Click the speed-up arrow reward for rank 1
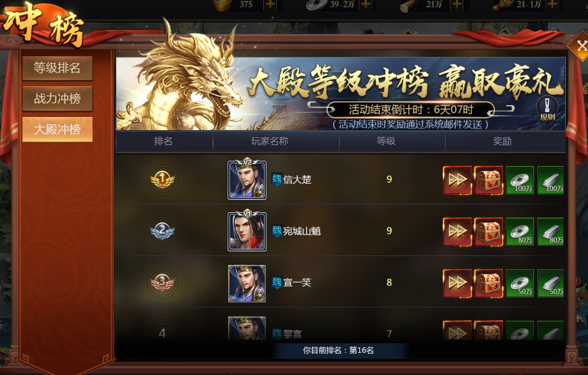The width and height of the screenshot is (588, 375). point(457,180)
